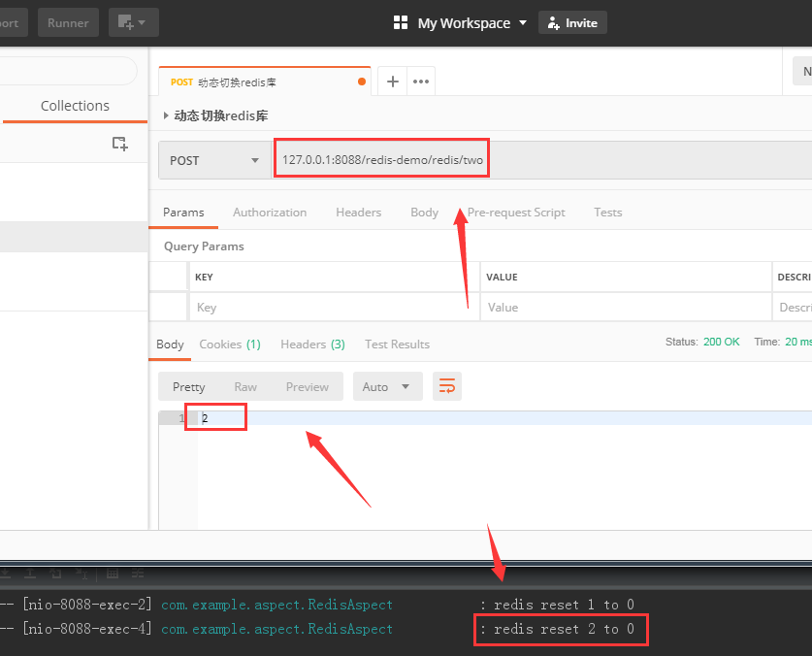812x656 pixels.
Task: Click the response time 20 ms value
Action: click(x=798, y=342)
